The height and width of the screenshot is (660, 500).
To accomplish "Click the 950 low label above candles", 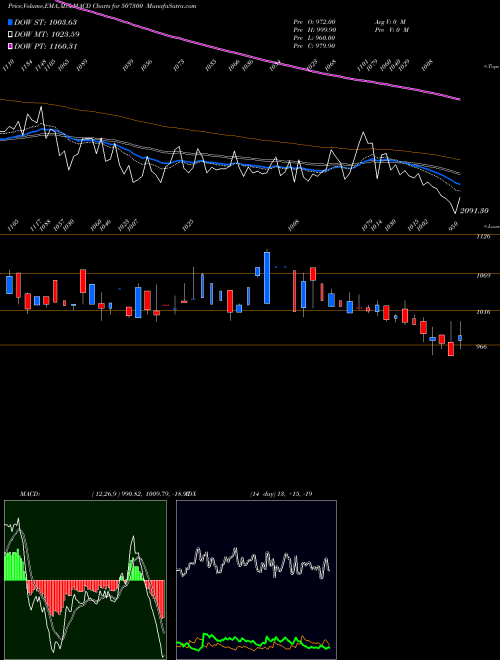I will click(453, 226).
